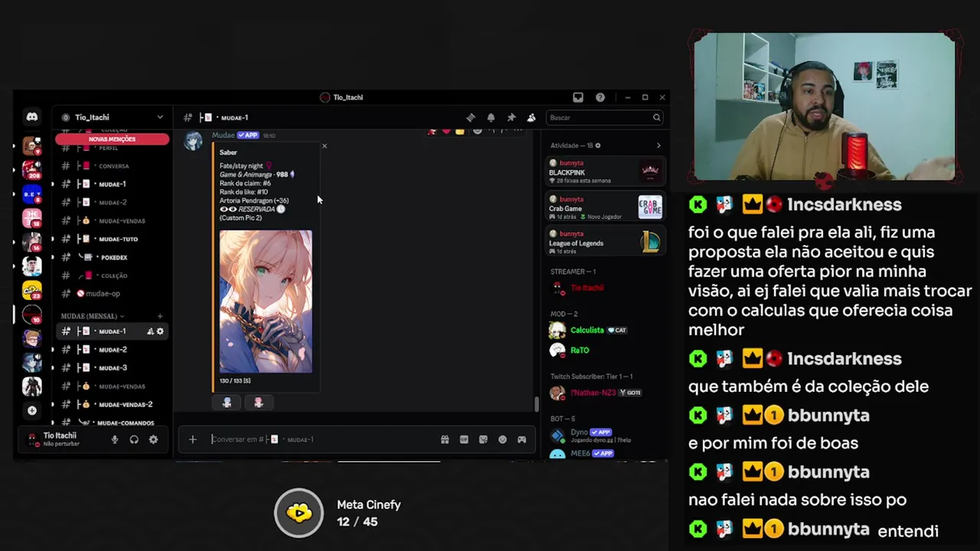The height and width of the screenshot is (551, 980).
Task: Toggle member list icon
Action: (531, 117)
